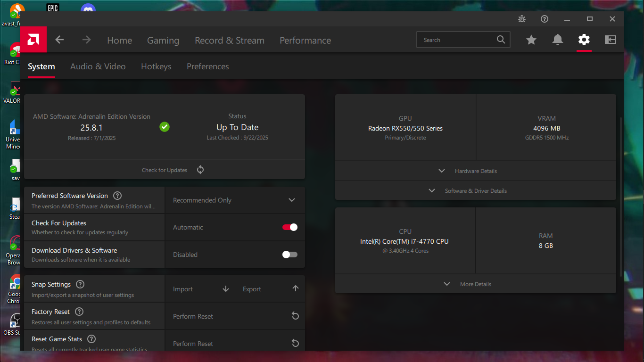
Task: Toggle the Check For Updates automatic switch
Action: click(x=290, y=227)
